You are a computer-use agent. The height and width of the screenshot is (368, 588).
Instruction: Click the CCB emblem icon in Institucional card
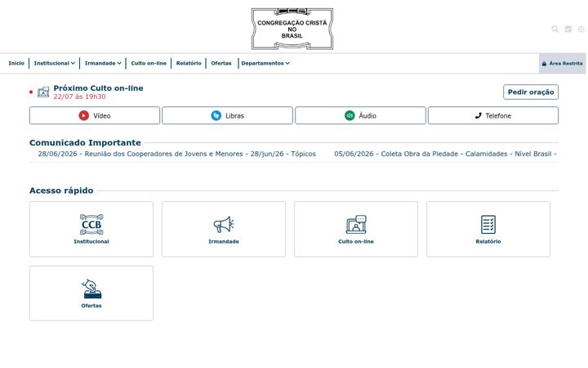click(x=91, y=225)
